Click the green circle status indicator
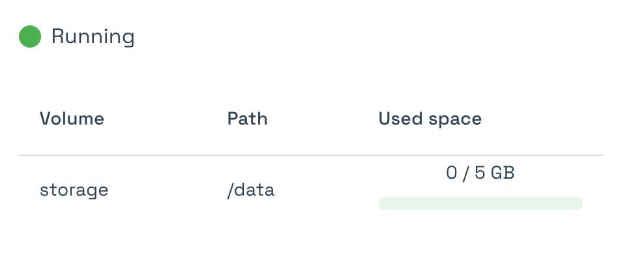 click(30, 37)
